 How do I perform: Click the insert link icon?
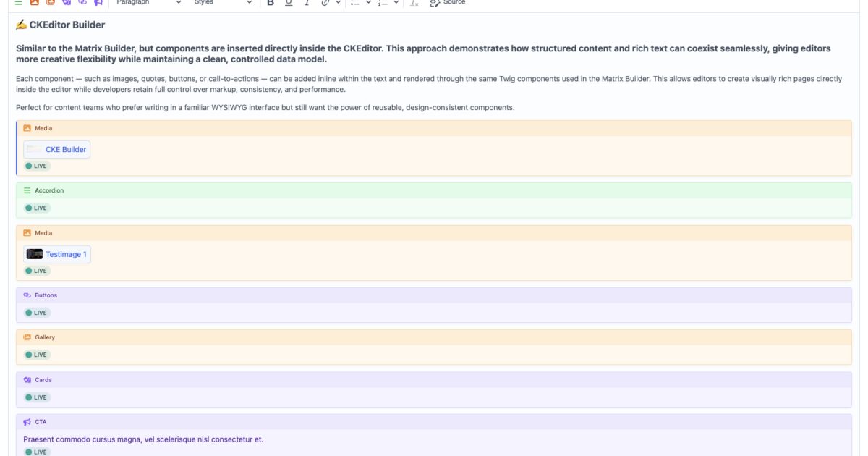tap(325, 2)
